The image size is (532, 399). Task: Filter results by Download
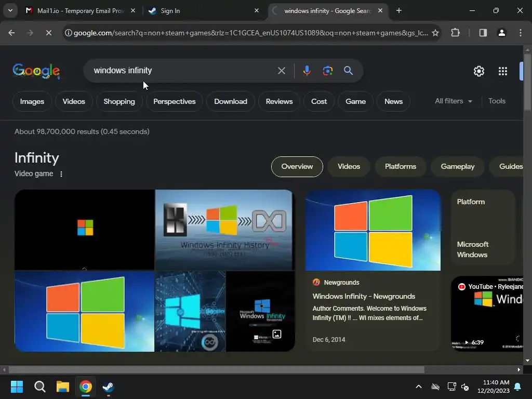coord(230,101)
